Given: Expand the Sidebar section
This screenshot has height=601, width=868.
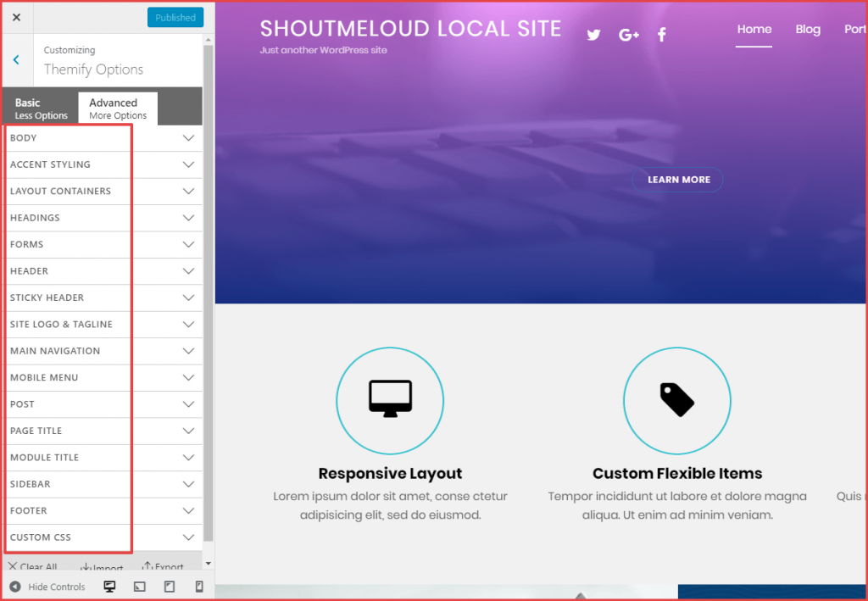Looking at the screenshot, I should (103, 484).
